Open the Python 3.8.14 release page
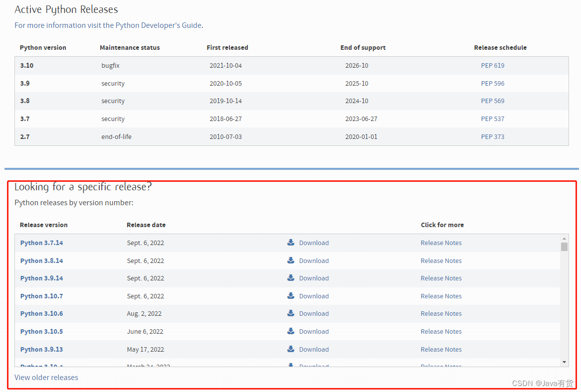This screenshot has width=581, height=392. pos(41,261)
